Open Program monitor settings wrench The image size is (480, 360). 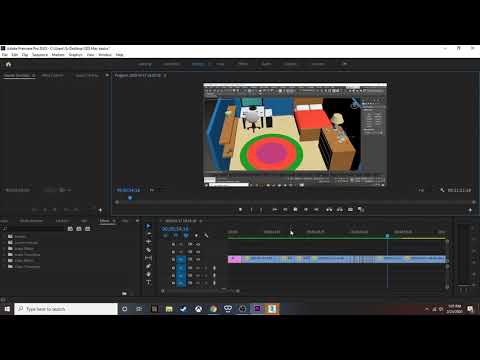coord(442,190)
